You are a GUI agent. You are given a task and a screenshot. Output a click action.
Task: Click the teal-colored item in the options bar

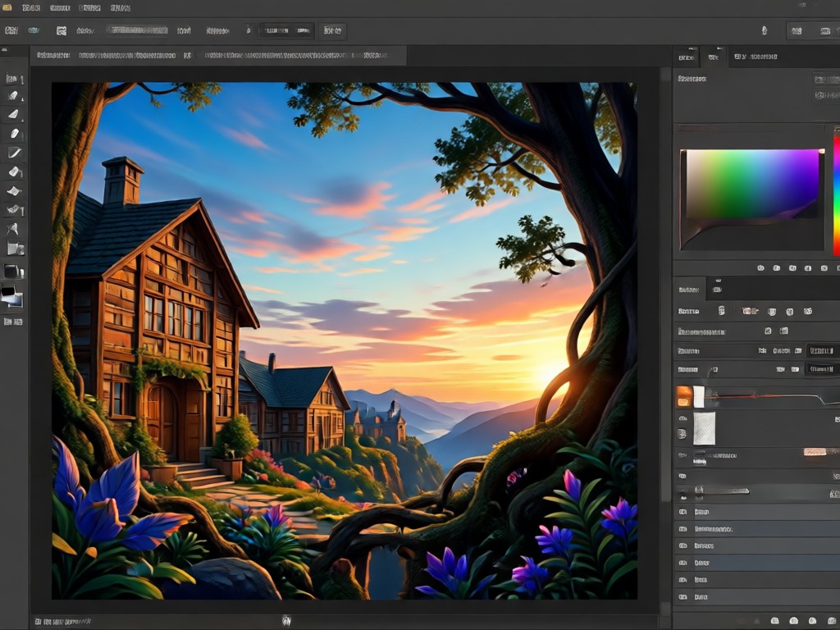(34, 30)
